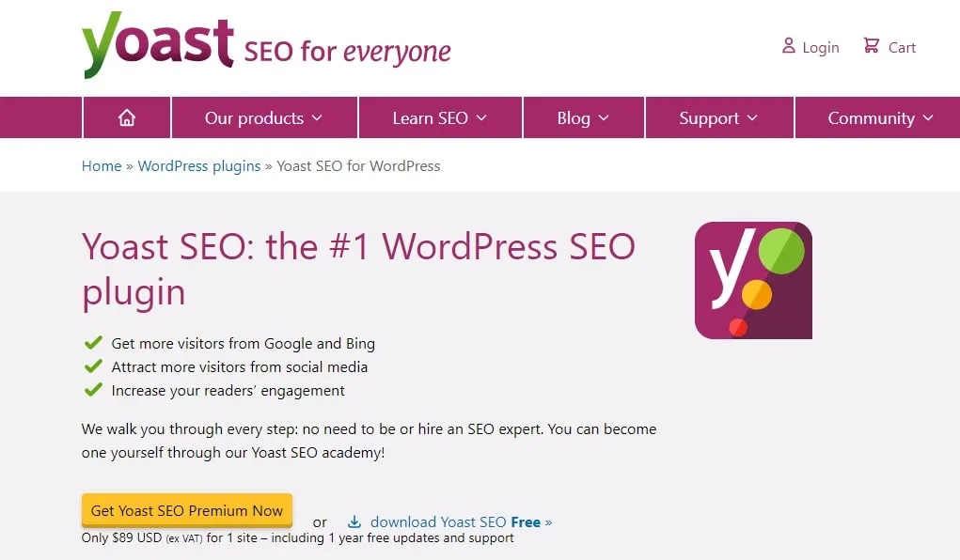960x560 pixels.
Task: Go to Home breadcrumb link
Action: pyautogui.click(x=102, y=166)
